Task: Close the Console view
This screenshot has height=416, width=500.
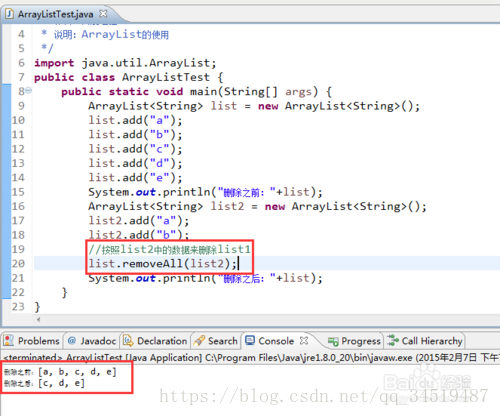Action: pyautogui.click(x=304, y=340)
